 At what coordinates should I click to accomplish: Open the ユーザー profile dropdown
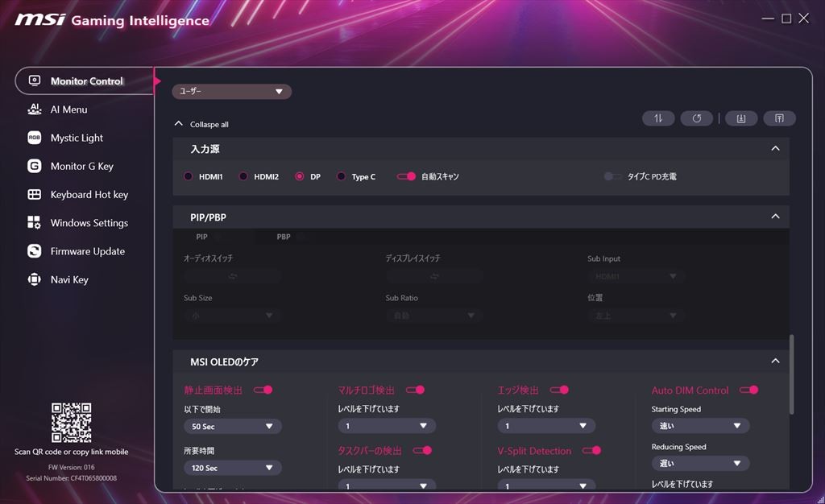coord(231,92)
